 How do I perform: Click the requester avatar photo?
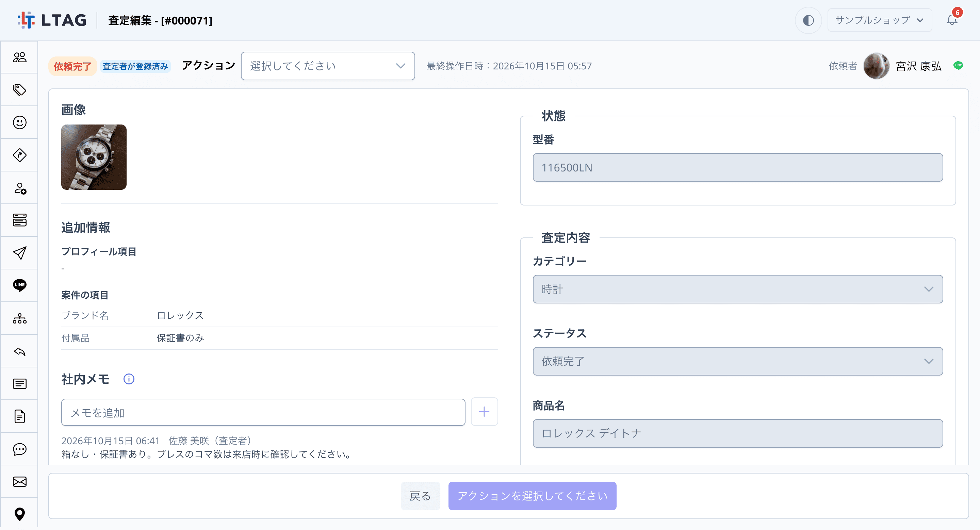(x=876, y=66)
